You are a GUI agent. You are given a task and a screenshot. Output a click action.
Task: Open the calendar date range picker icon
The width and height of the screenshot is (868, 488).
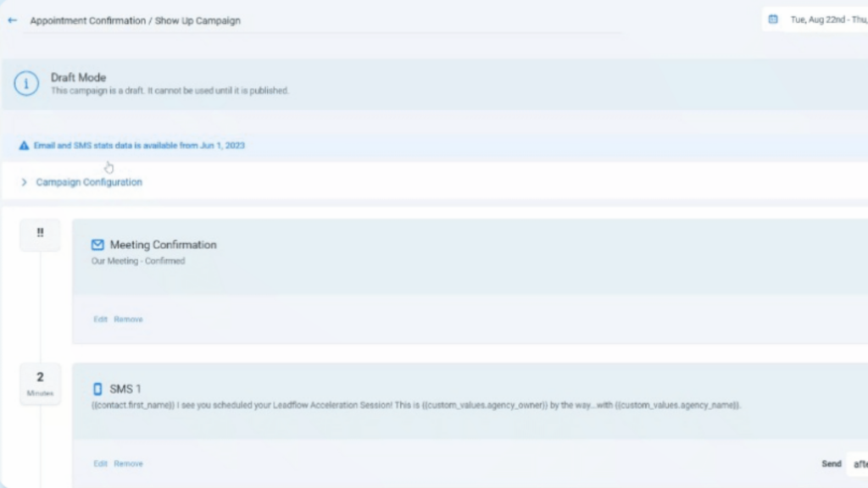(x=771, y=19)
